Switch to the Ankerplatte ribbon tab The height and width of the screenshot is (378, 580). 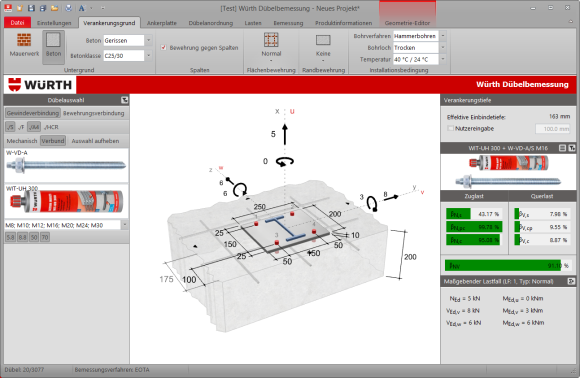tap(162, 23)
